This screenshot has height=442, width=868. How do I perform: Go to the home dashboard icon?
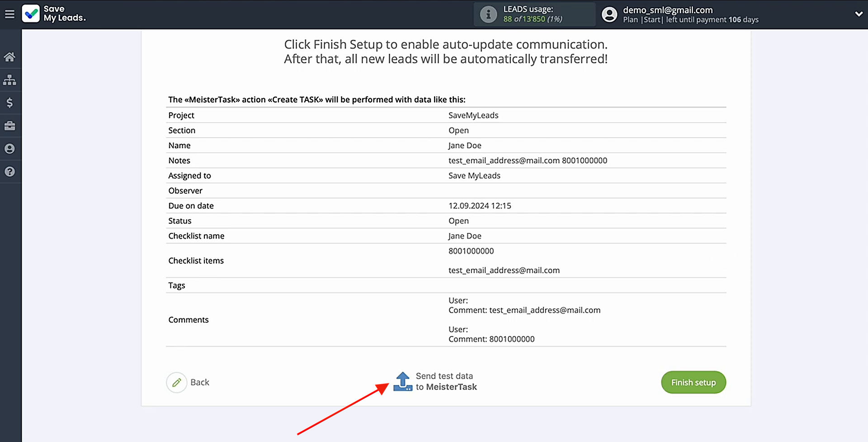point(9,57)
